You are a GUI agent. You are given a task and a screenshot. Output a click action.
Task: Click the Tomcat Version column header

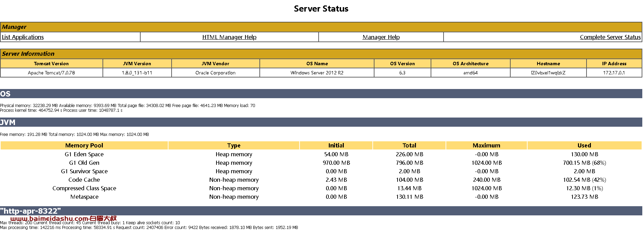(51, 64)
